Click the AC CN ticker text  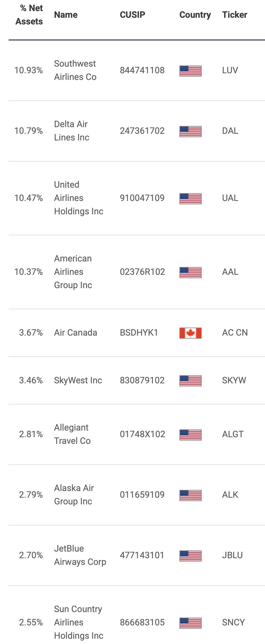click(235, 333)
